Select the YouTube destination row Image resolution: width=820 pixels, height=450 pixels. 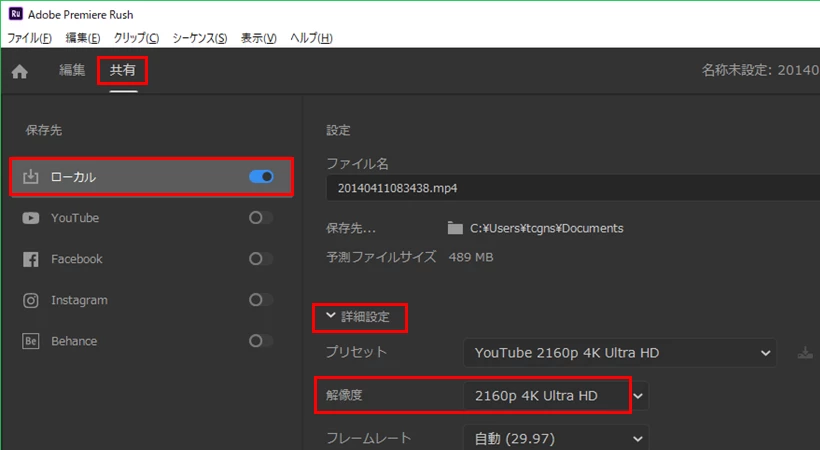click(x=151, y=218)
